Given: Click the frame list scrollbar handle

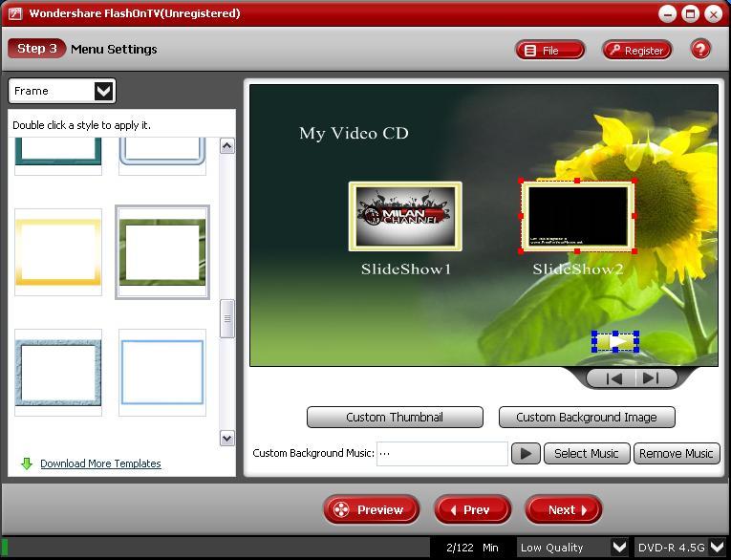Looking at the screenshot, I should [227, 318].
